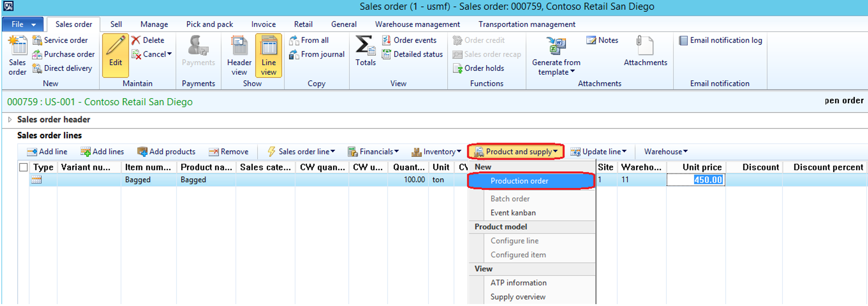Open the Financials dropdown
The height and width of the screenshot is (306, 868).
373,152
